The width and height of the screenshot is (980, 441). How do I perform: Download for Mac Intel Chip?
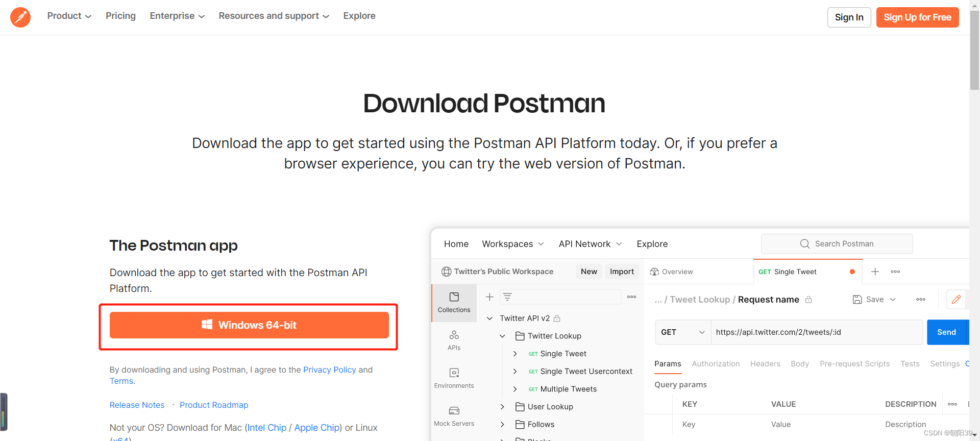tap(266, 428)
